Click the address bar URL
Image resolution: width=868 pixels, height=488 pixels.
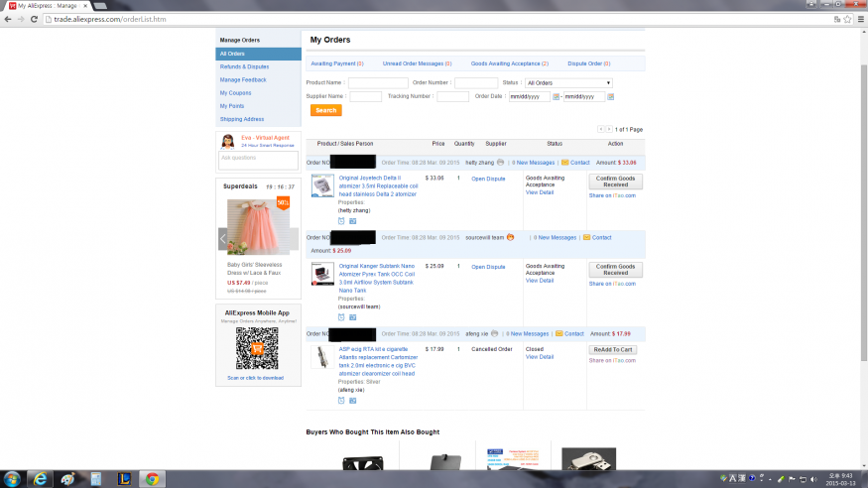point(109,19)
